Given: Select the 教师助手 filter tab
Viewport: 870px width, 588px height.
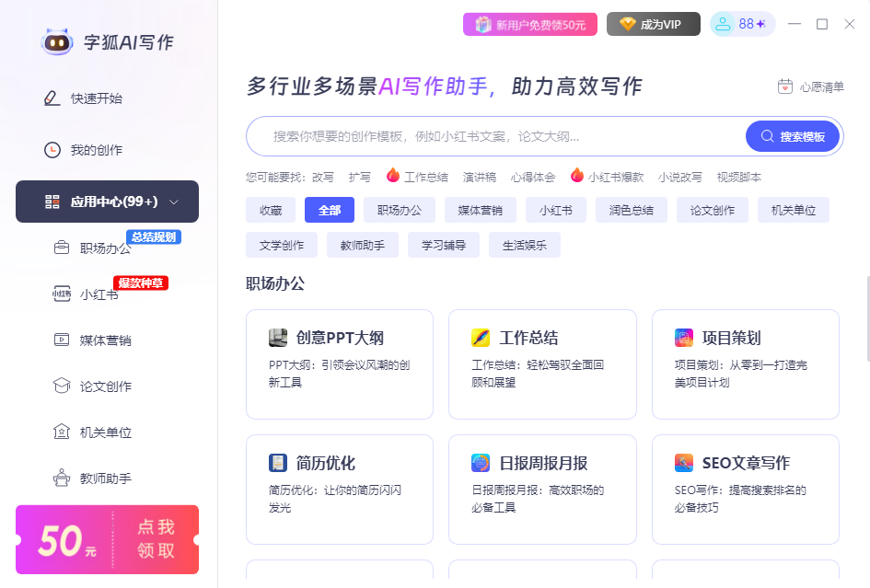Looking at the screenshot, I should [x=363, y=245].
